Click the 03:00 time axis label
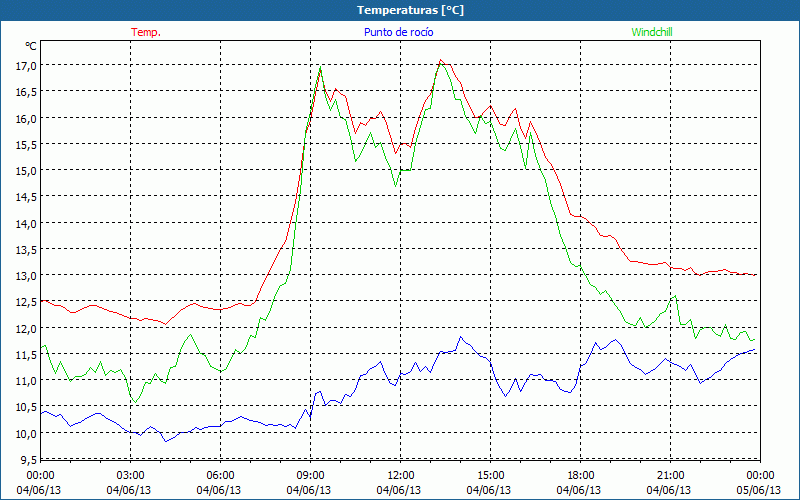This screenshot has height=500, width=800. 129,476
